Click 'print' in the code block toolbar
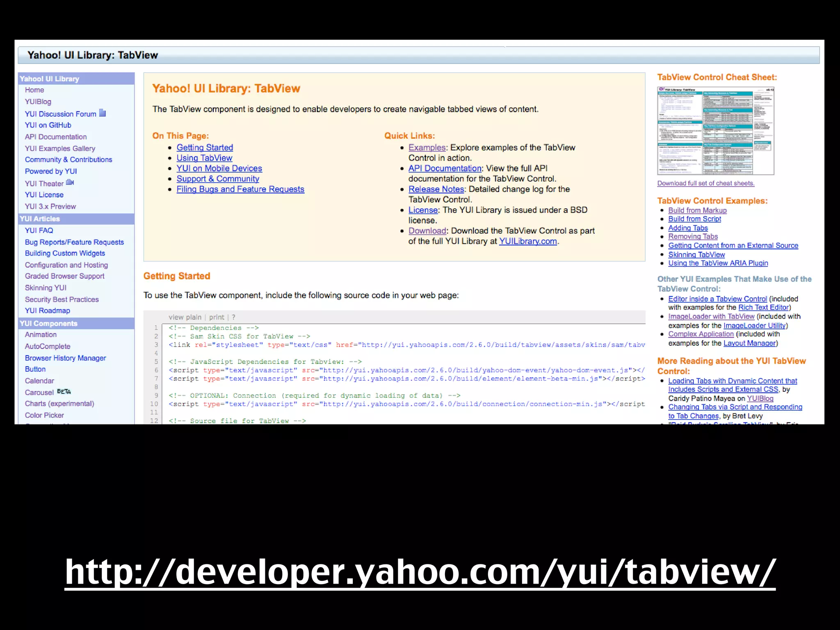840x630 pixels. [217, 317]
